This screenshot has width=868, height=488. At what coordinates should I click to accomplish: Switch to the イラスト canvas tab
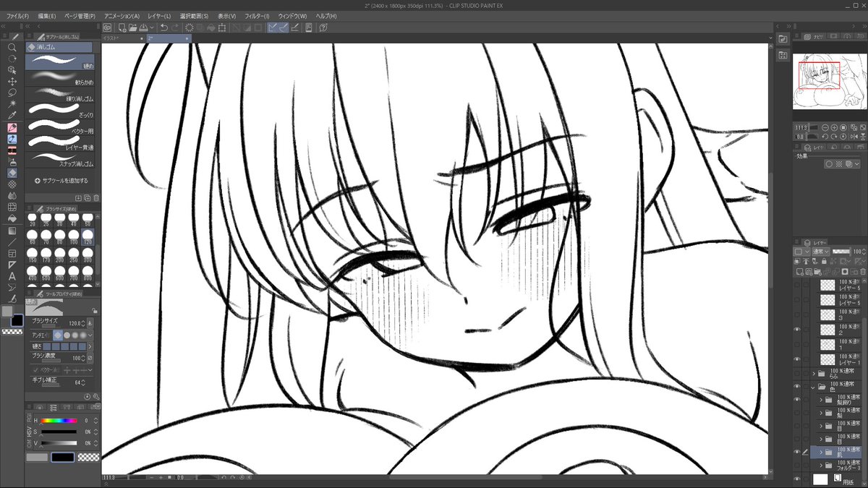click(123, 38)
